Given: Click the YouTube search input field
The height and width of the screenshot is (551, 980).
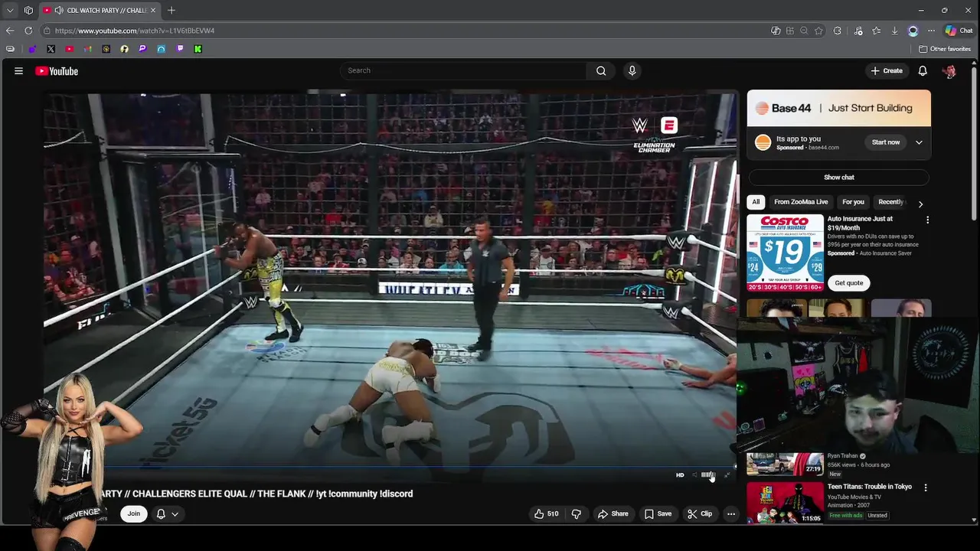Looking at the screenshot, I should coord(463,70).
